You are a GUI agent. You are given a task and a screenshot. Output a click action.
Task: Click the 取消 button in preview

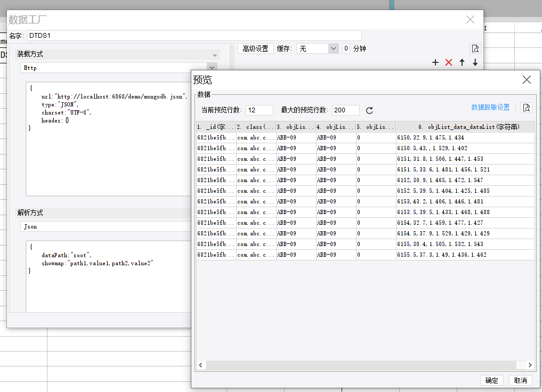[x=520, y=380]
